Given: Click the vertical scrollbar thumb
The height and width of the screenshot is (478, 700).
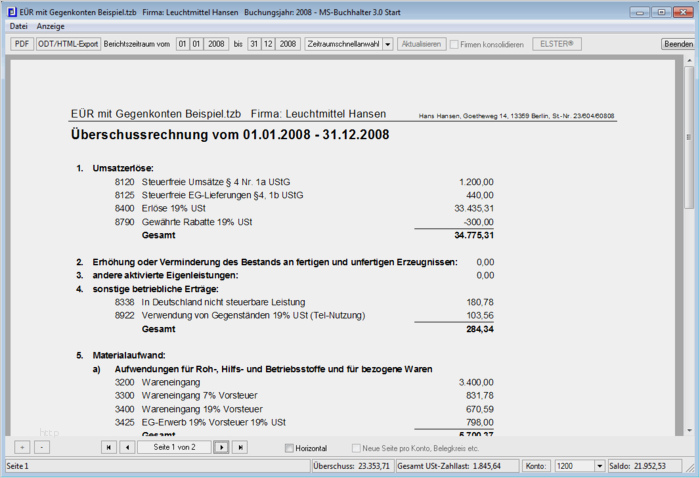Looking at the screenshot, I should [689, 137].
